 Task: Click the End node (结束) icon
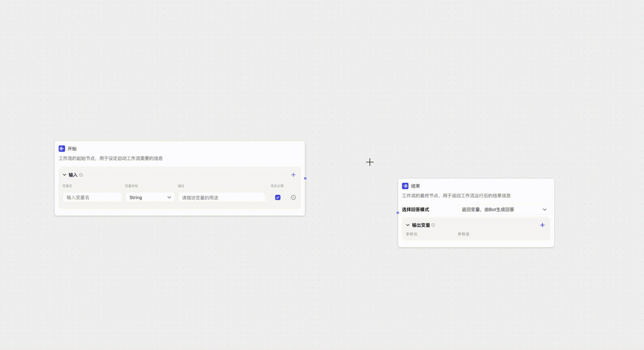pos(405,186)
